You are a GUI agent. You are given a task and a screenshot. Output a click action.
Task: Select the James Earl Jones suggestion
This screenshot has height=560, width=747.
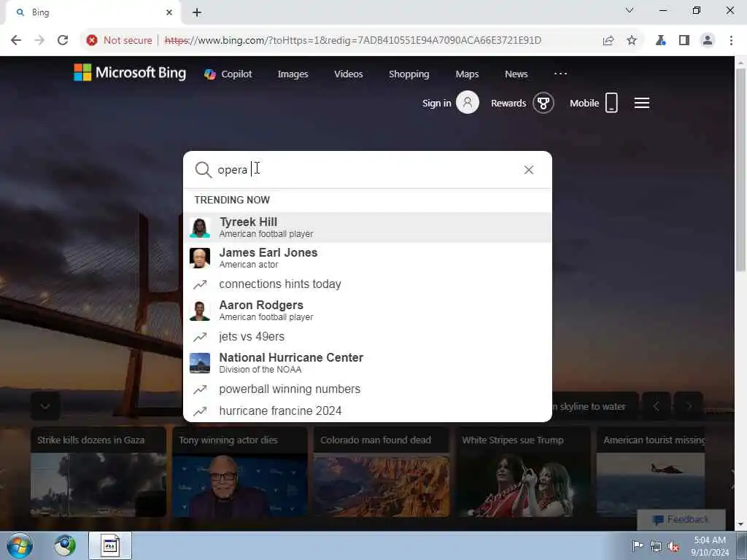tap(368, 257)
